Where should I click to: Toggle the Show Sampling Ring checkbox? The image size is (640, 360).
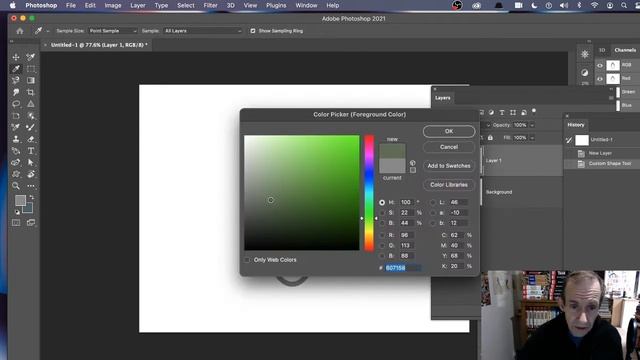coord(253,31)
